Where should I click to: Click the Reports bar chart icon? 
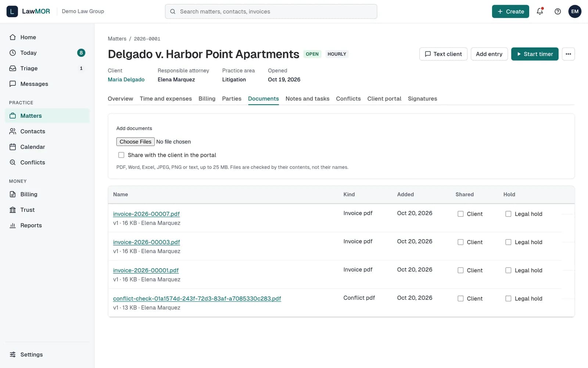pos(13,225)
